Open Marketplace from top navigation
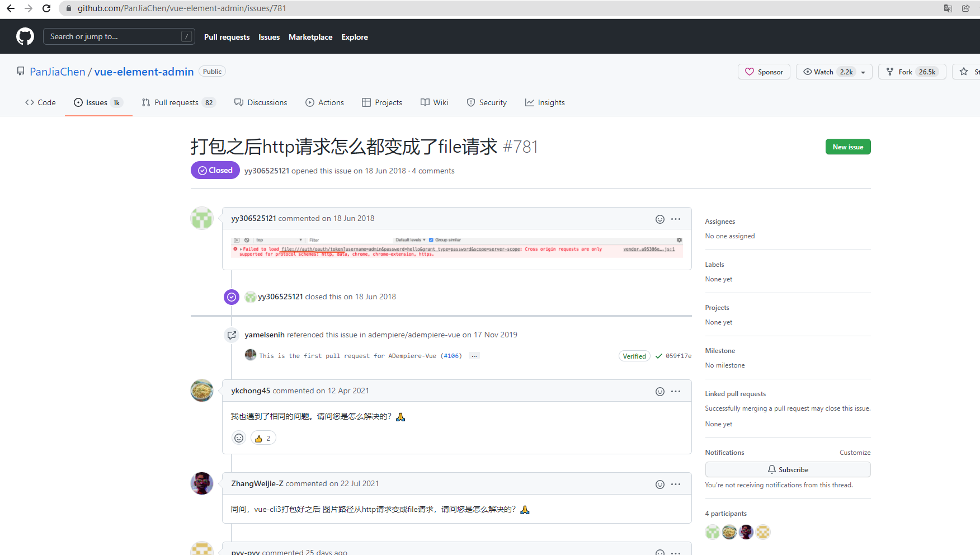Screen dimensions: 980x555 [x=310, y=37]
